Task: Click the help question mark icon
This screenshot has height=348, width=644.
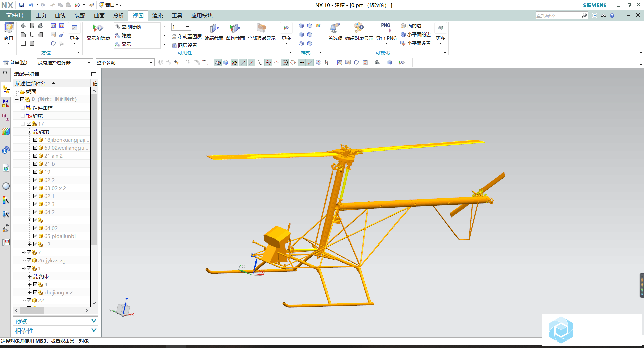Action: tap(612, 15)
